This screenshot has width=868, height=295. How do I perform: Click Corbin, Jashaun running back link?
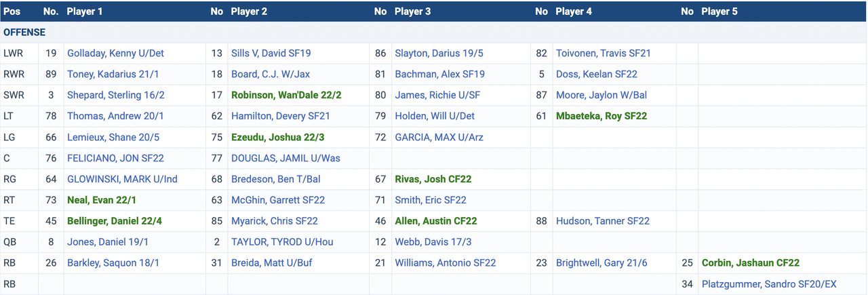pyautogui.click(x=750, y=263)
